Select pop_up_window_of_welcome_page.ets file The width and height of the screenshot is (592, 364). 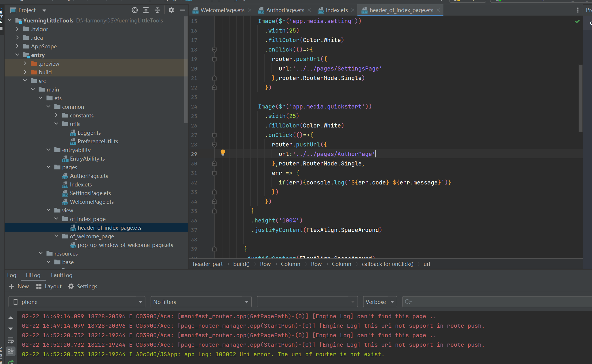coord(125,245)
